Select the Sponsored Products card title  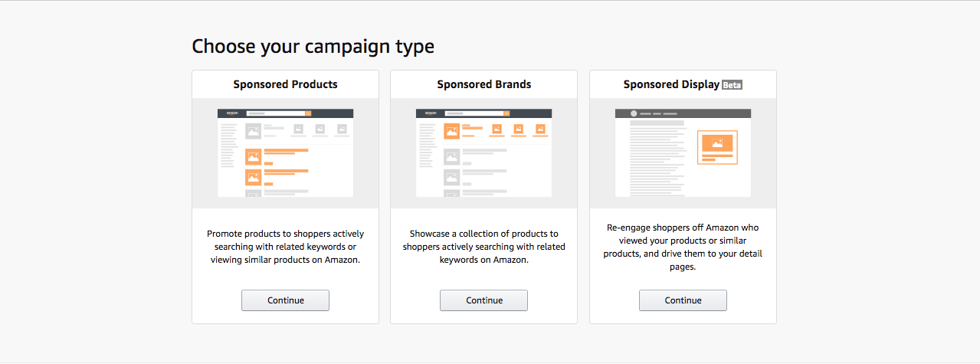coord(285,84)
